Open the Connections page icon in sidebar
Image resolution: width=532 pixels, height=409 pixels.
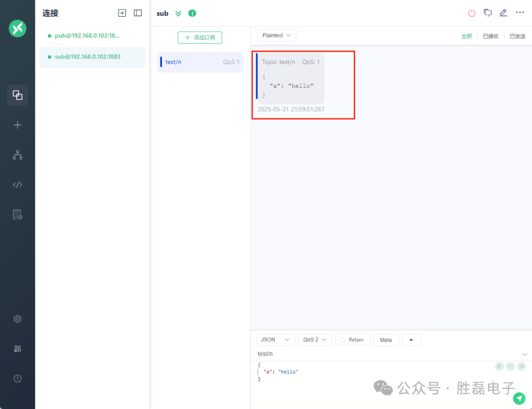coord(17,95)
